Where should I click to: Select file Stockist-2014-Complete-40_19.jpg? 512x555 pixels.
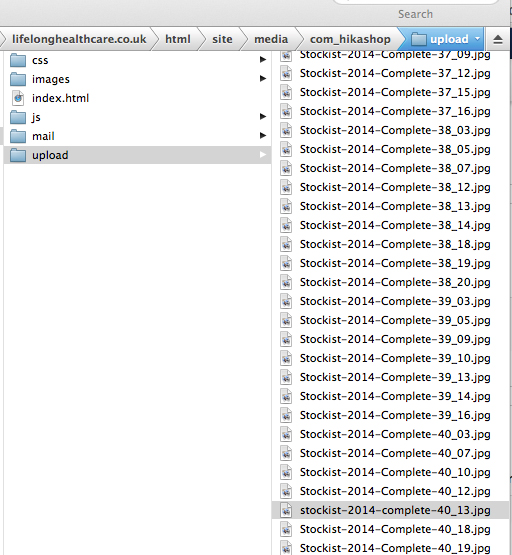click(x=395, y=548)
